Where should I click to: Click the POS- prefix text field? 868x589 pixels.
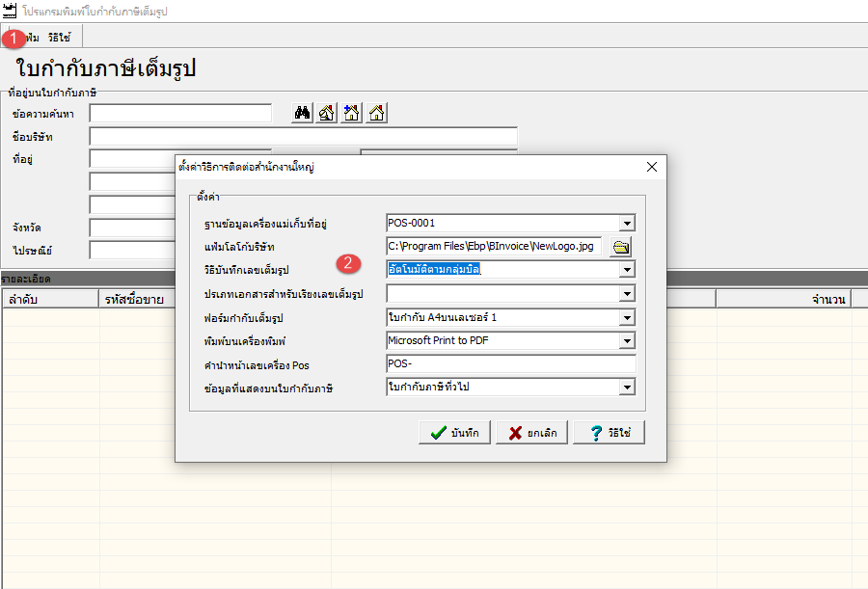tap(510, 364)
